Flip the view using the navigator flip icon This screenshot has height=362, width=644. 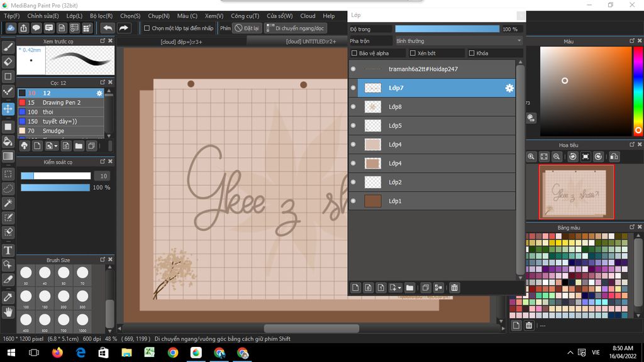[614, 156]
